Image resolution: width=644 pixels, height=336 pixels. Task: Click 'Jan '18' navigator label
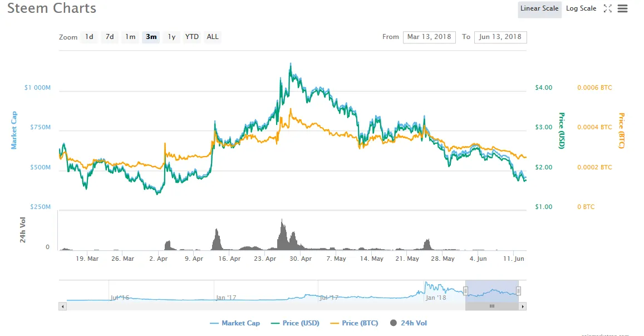click(436, 298)
